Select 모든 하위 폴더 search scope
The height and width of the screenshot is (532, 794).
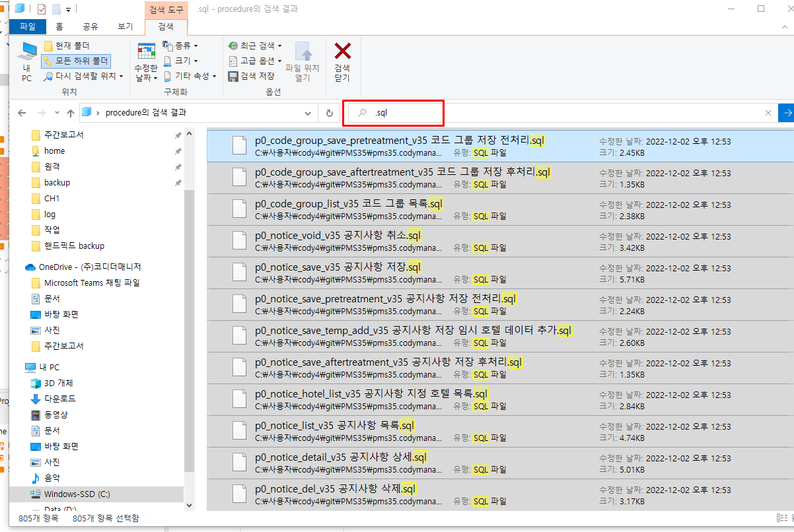[75, 61]
